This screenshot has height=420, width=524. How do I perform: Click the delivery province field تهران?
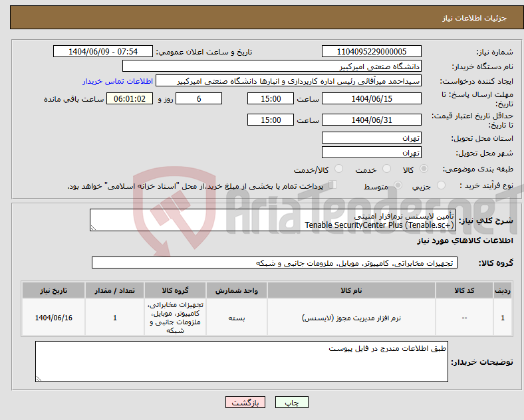pos(372,138)
